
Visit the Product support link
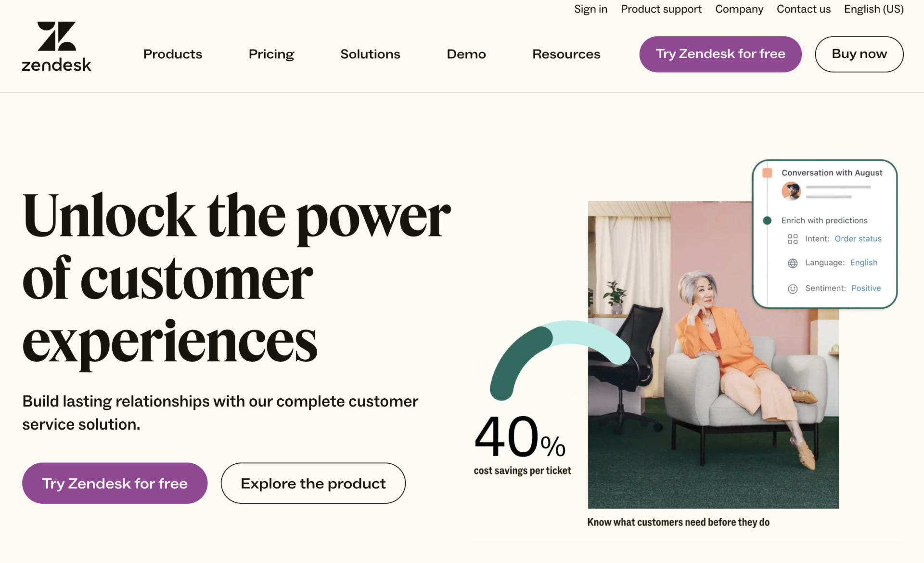pos(661,9)
